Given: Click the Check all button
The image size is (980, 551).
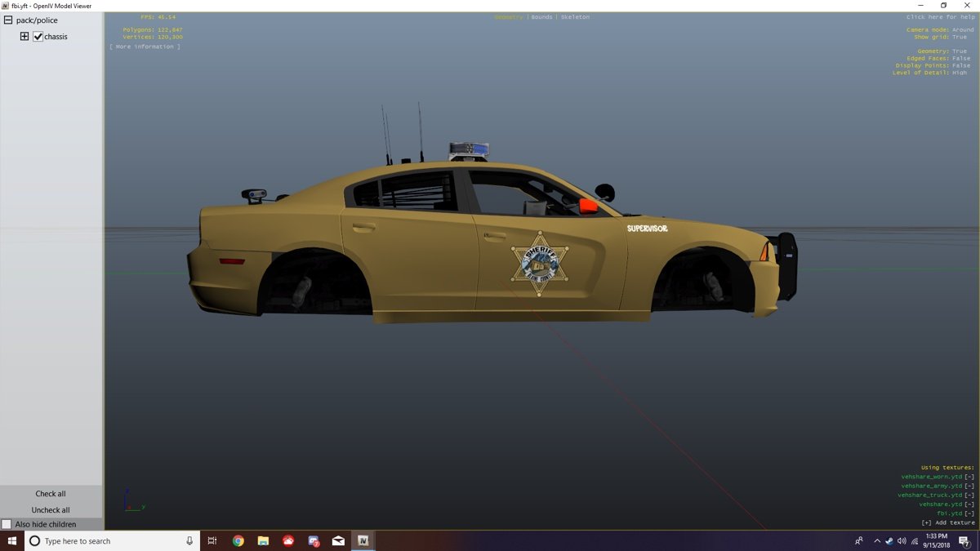Looking at the screenshot, I should click(51, 494).
